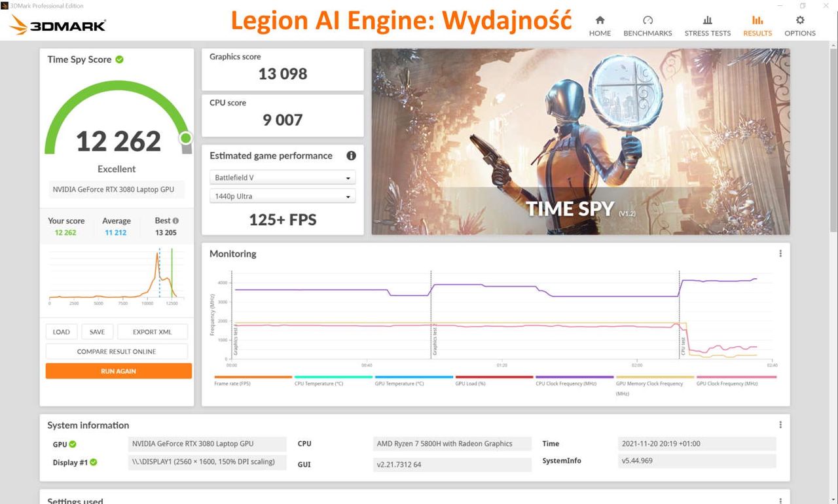Open the Battlefield V game dropdown
This screenshot has height=504, width=838.
click(x=283, y=178)
